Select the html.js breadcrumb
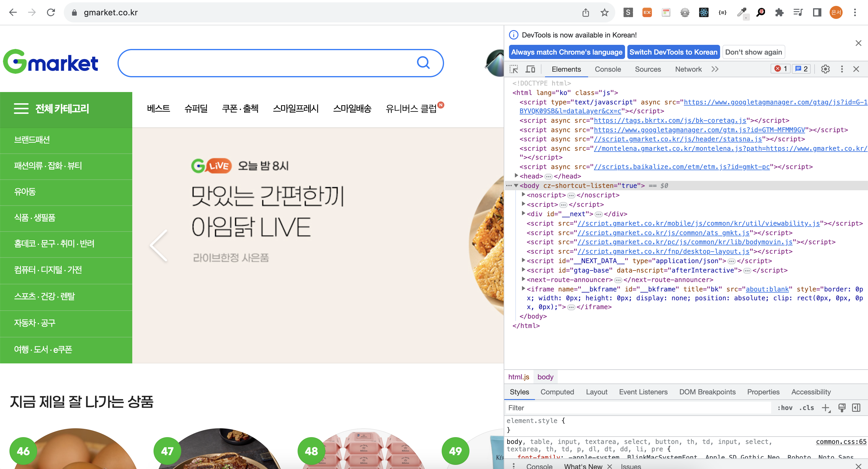The image size is (868, 469). click(x=518, y=377)
